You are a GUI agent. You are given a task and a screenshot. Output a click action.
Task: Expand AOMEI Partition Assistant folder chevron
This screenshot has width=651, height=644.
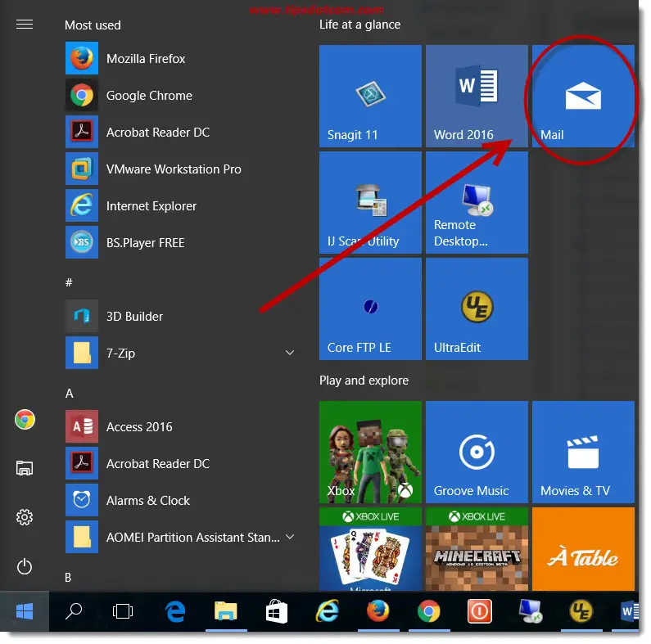290,537
